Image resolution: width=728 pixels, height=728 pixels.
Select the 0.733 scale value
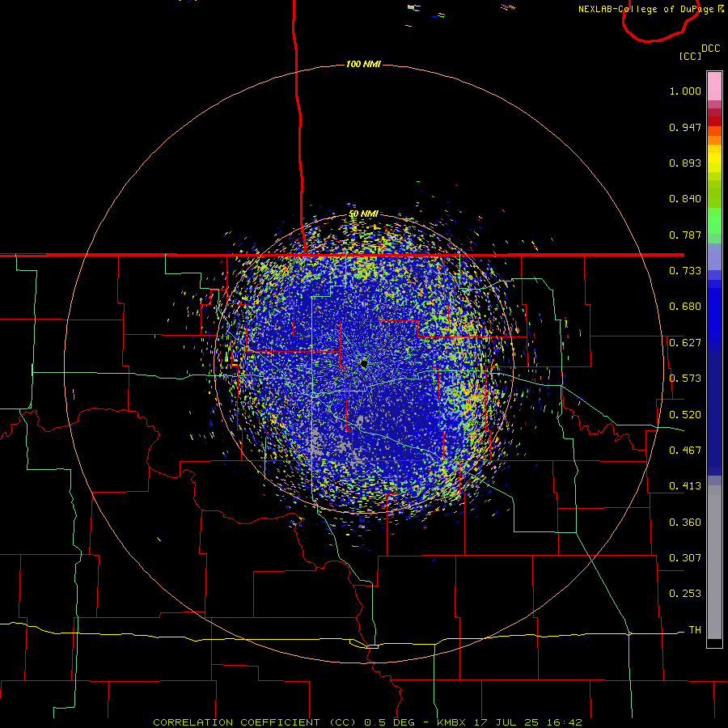pos(685,271)
